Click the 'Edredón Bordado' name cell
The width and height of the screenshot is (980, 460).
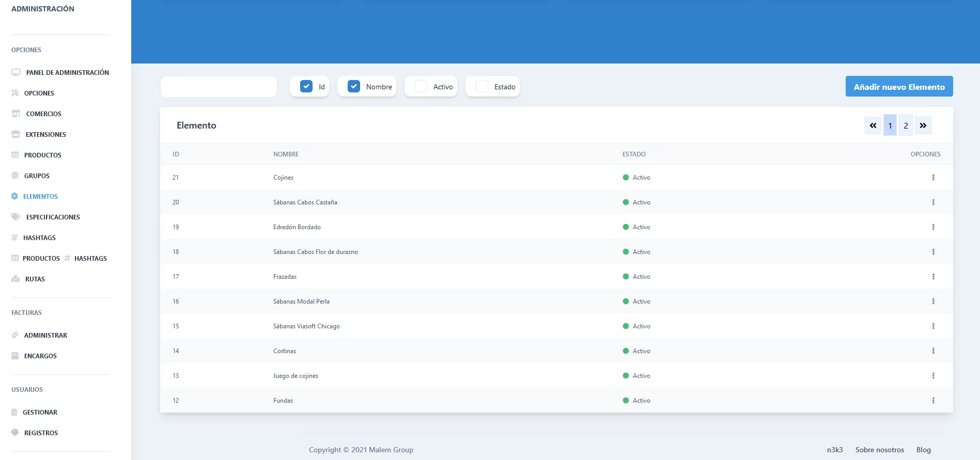[x=297, y=227]
